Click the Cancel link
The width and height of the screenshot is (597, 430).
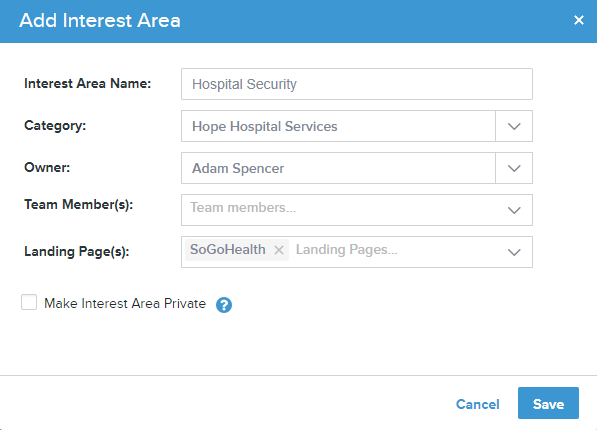[x=477, y=404]
